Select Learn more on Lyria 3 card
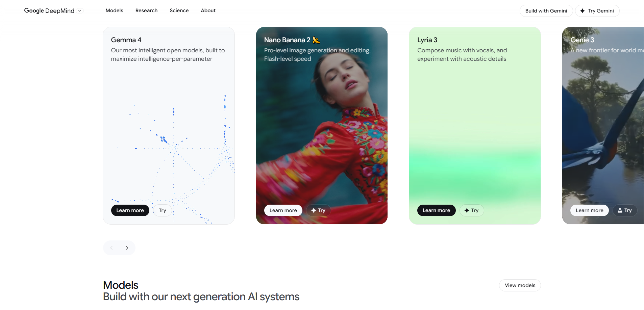 coord(436,210)
